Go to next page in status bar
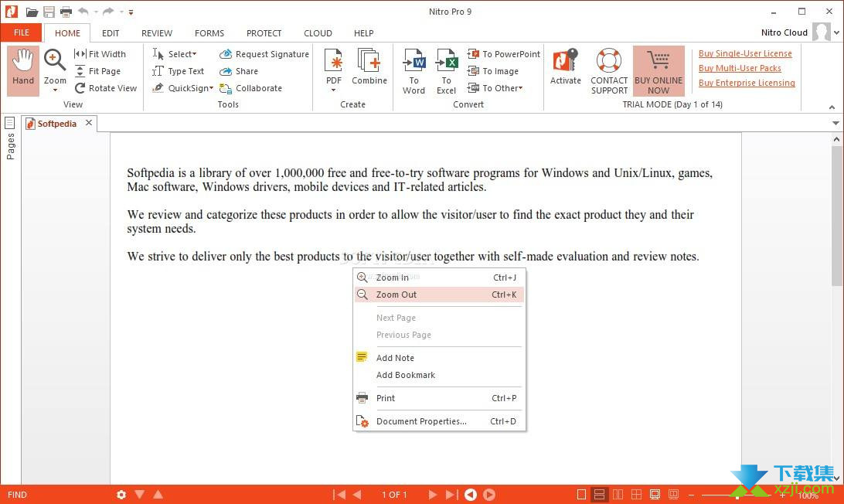The height and width of the screenshot is (504, 844). [432, 494]
